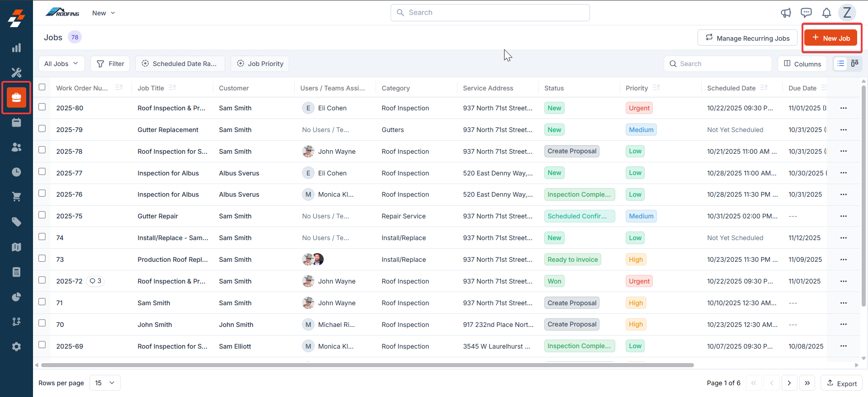Check the box for job 73

(x=42, y=258)
